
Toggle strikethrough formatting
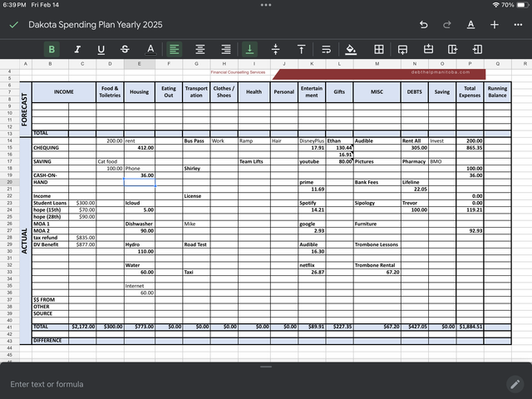(x=125, y=50)
